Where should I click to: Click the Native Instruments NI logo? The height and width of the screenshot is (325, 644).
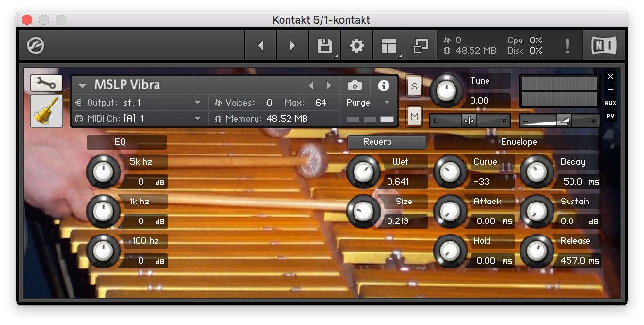coord(604,46)
